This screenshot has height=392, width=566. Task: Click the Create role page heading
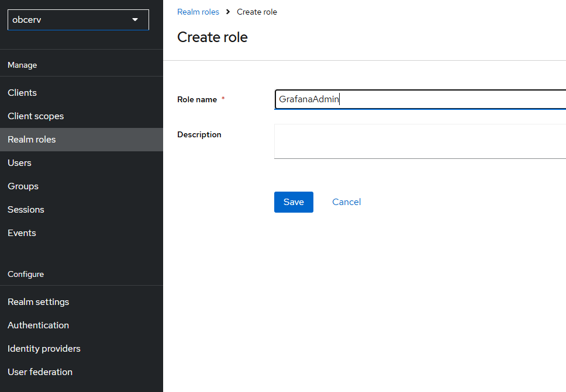(212, 37)
